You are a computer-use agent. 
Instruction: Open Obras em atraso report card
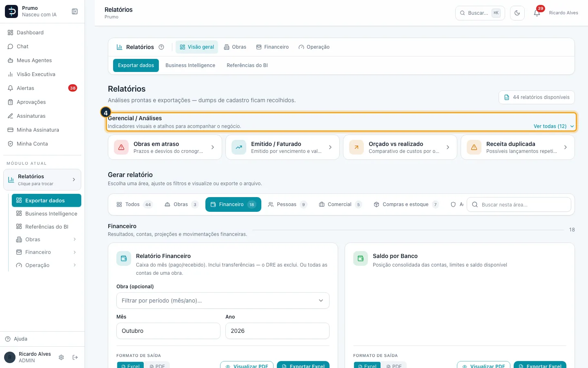165,147
